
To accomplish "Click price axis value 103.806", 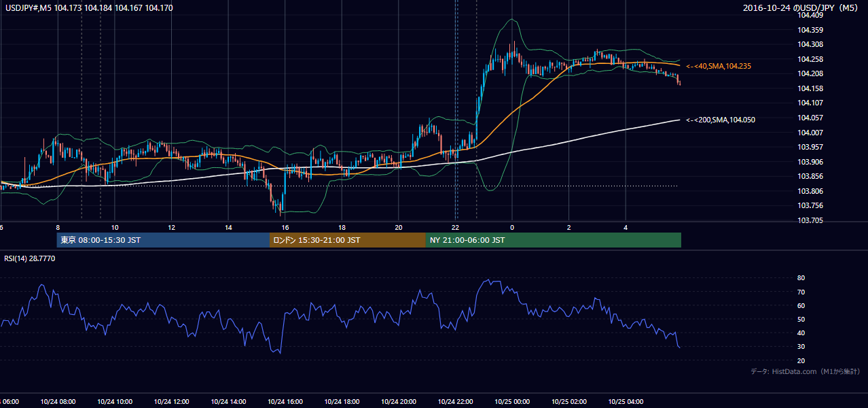I will [811, 191].
